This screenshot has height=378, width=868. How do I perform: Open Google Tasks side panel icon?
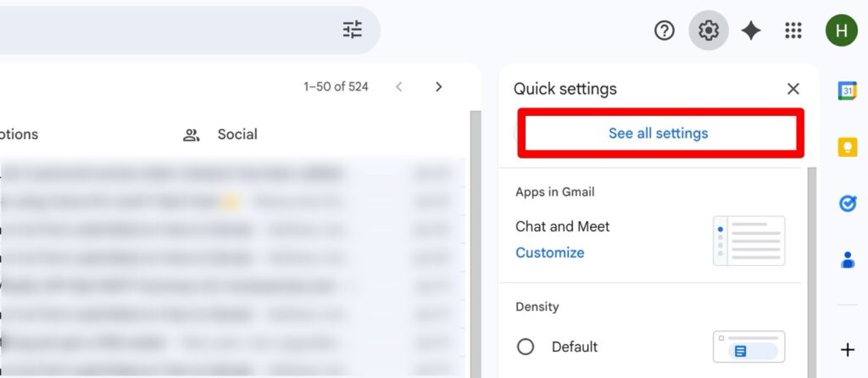(847, 203)
